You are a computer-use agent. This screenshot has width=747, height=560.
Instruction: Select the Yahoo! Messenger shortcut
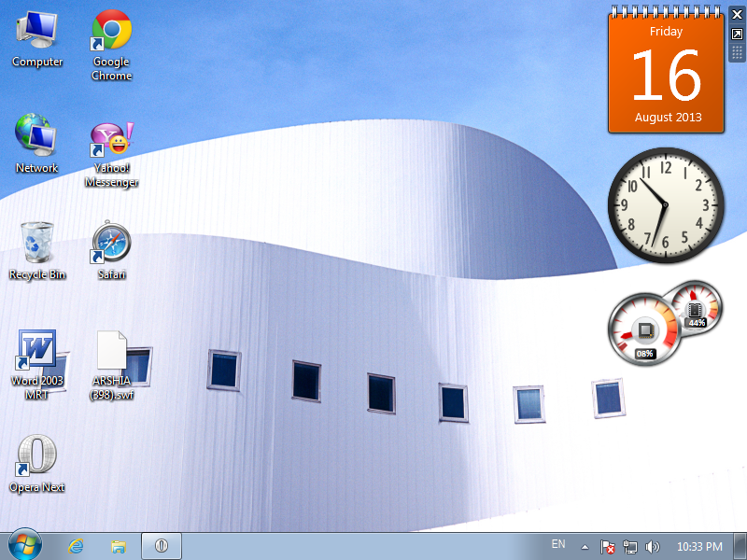pos(111,153)
